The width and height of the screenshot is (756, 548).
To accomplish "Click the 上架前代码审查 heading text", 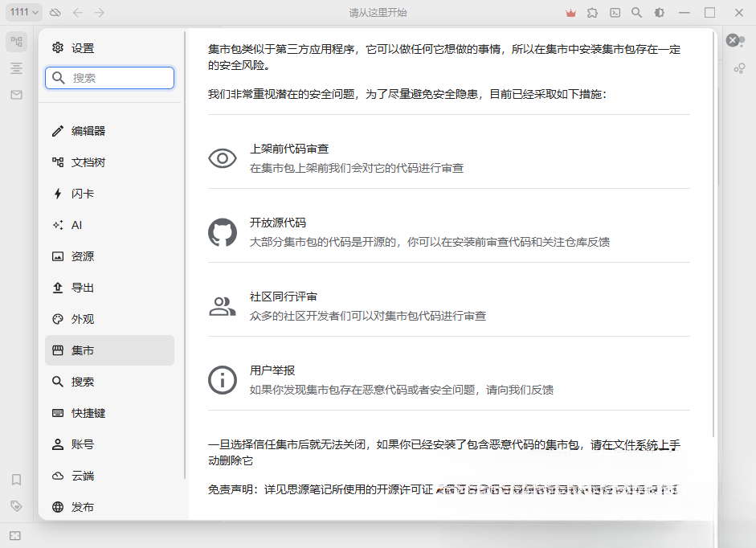I will coord(289,149).
